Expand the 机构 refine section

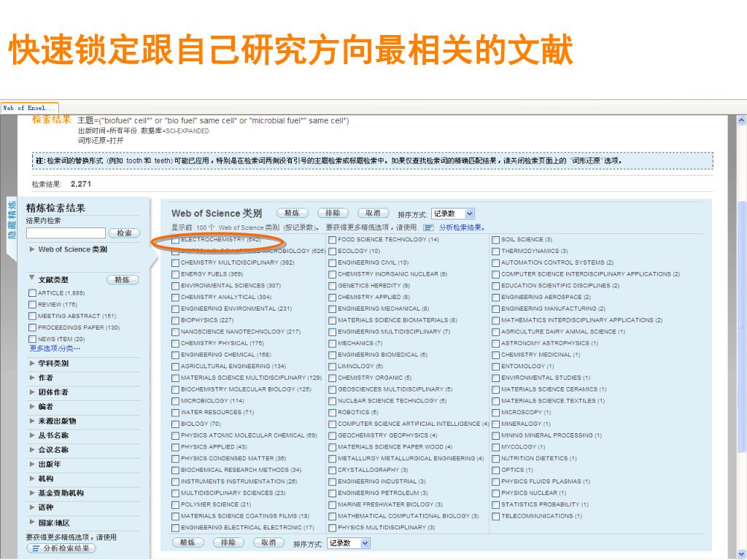coord(32,478)
